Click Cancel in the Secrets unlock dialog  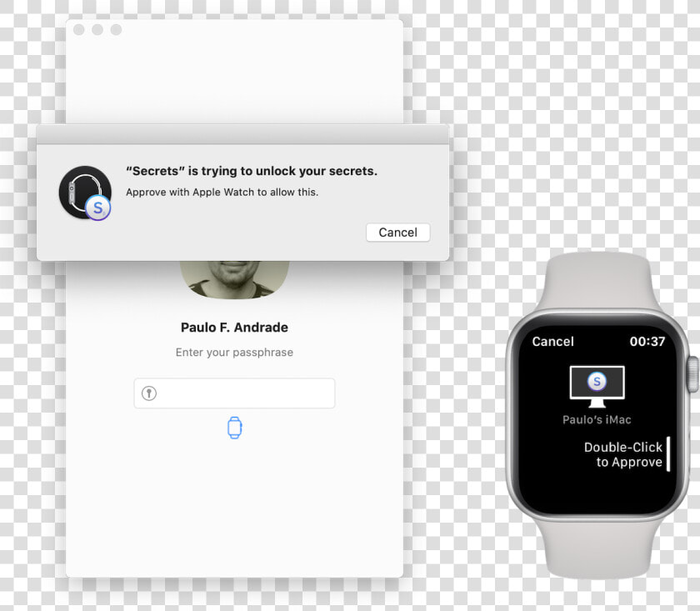tap(397, 233)
